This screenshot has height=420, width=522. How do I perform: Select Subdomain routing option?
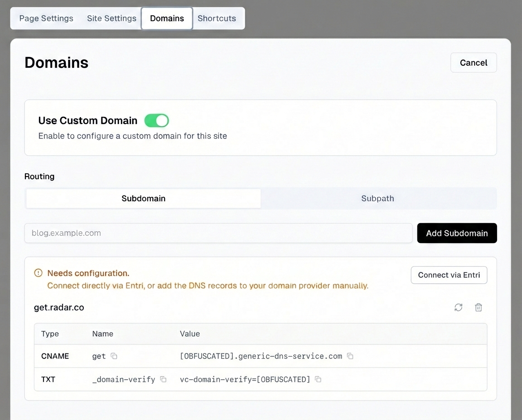coord(143,198)
